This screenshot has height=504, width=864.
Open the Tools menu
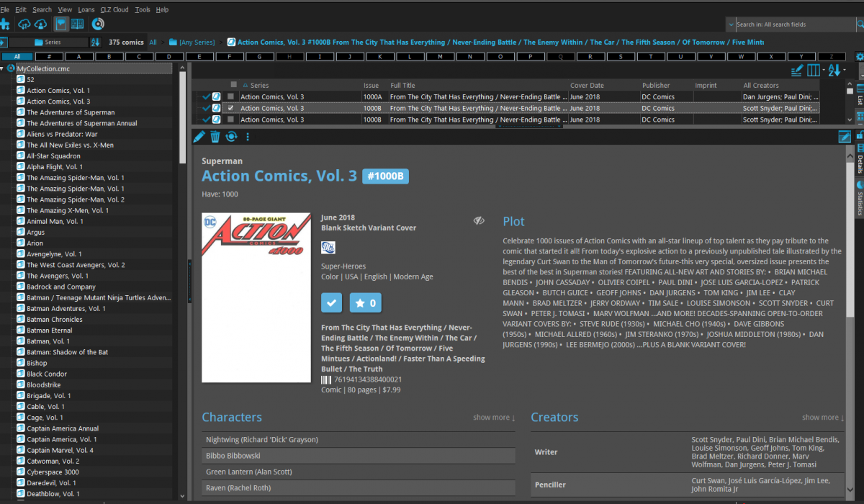tap(143, 10)
